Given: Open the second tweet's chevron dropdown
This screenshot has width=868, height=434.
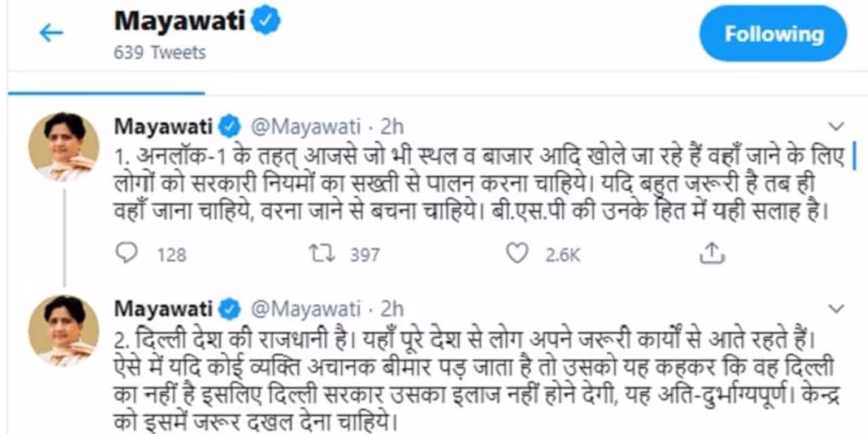Looking at the screenshot, I should (x=837, y=309).
